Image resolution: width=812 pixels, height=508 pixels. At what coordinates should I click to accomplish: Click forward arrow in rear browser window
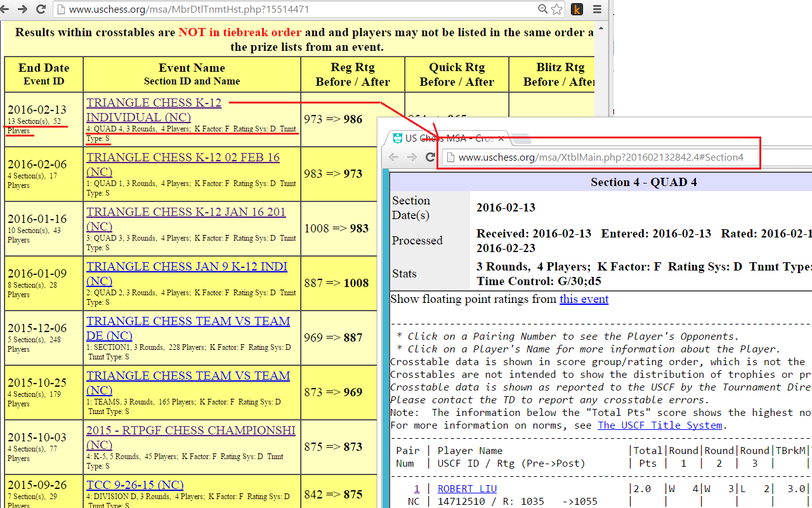coord(23,10)
